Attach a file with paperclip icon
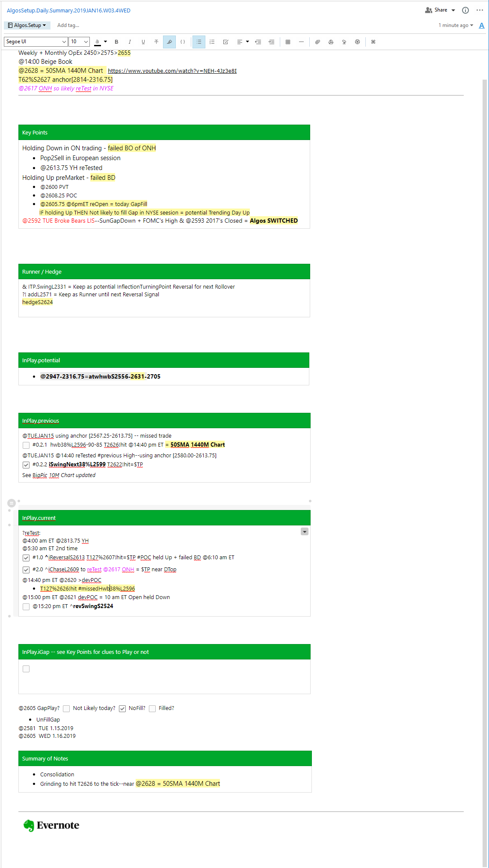 pos(317,42)
